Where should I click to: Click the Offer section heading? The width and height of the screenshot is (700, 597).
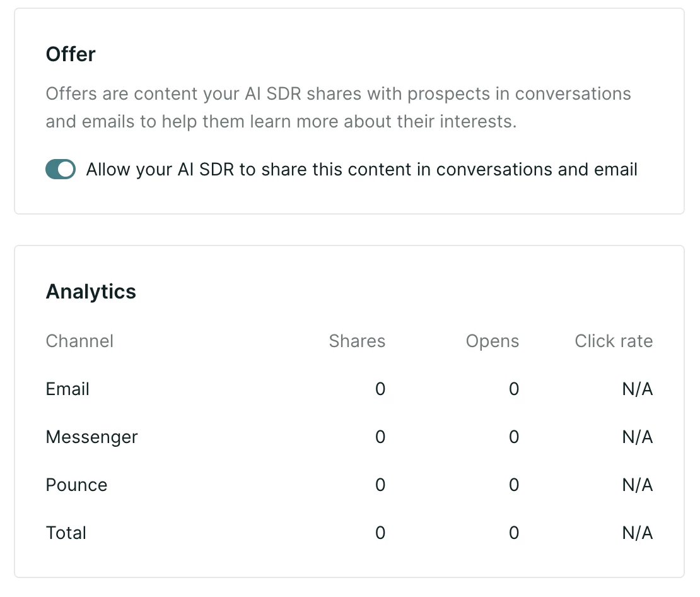[71, 54]
